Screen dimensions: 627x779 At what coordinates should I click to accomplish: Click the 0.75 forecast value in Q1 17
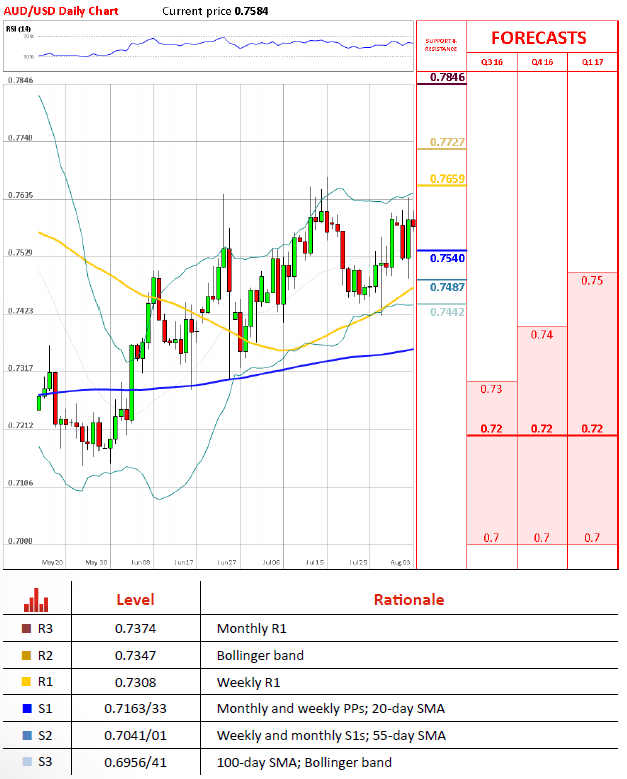point(592,280)
